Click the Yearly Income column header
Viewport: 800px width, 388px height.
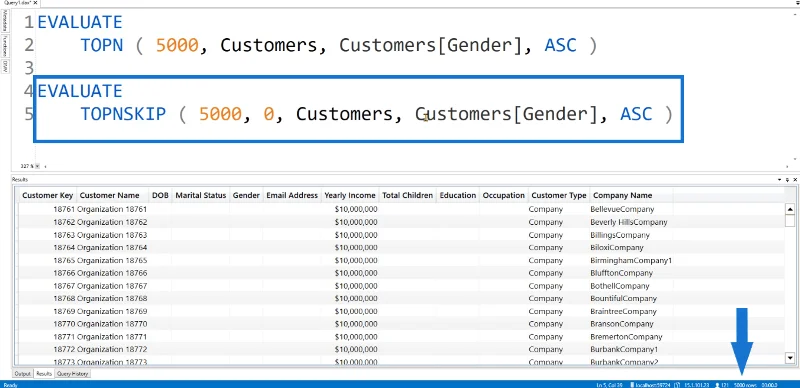[350, 195]
